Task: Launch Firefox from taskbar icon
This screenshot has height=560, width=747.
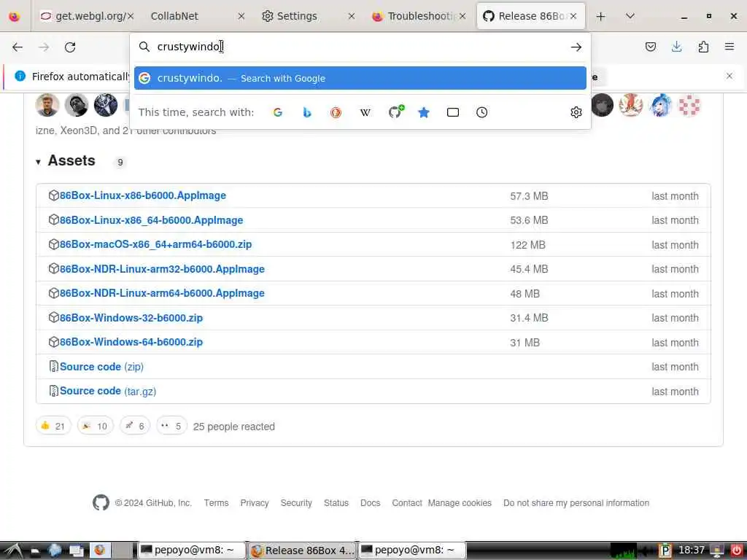Action: (99, 551)
